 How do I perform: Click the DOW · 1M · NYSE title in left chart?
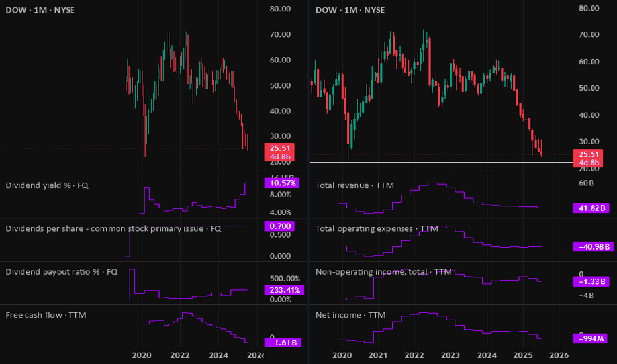point(40,10)
